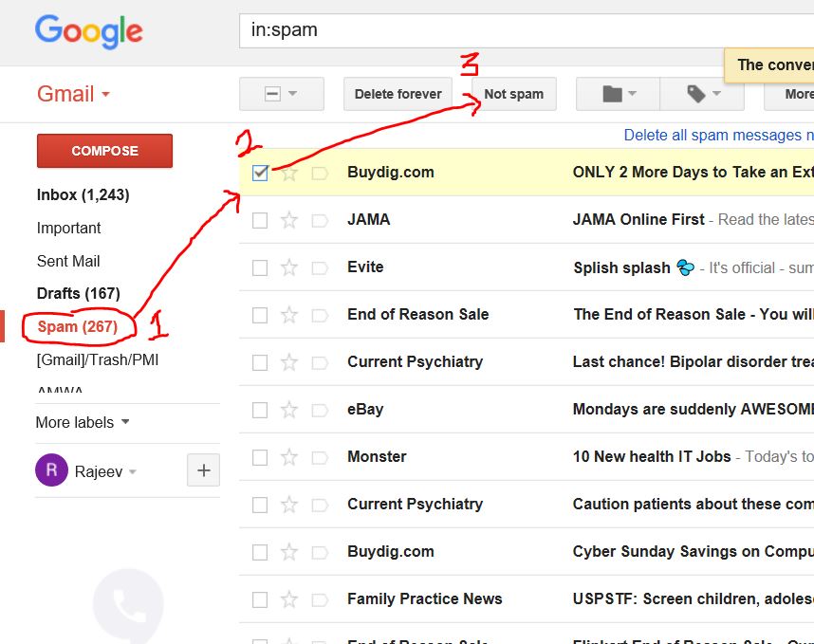
Task: Click the Not spam button
Action: pyautogui.click(x=513, y=94)
